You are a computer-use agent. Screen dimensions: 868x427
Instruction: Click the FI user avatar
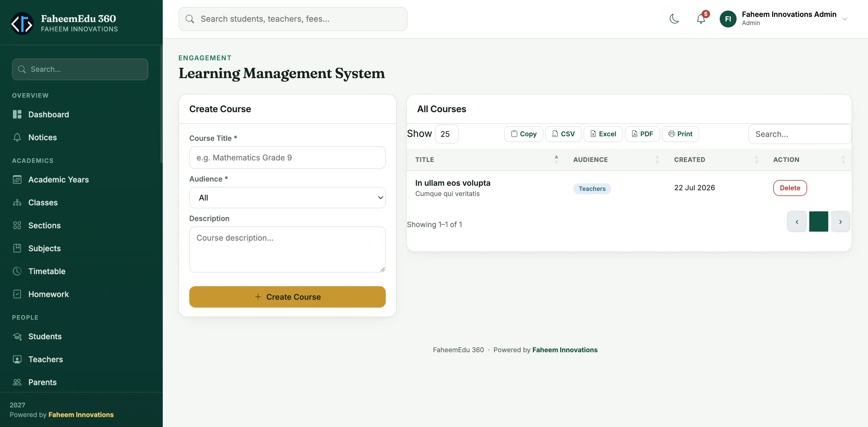coord(728,19)
